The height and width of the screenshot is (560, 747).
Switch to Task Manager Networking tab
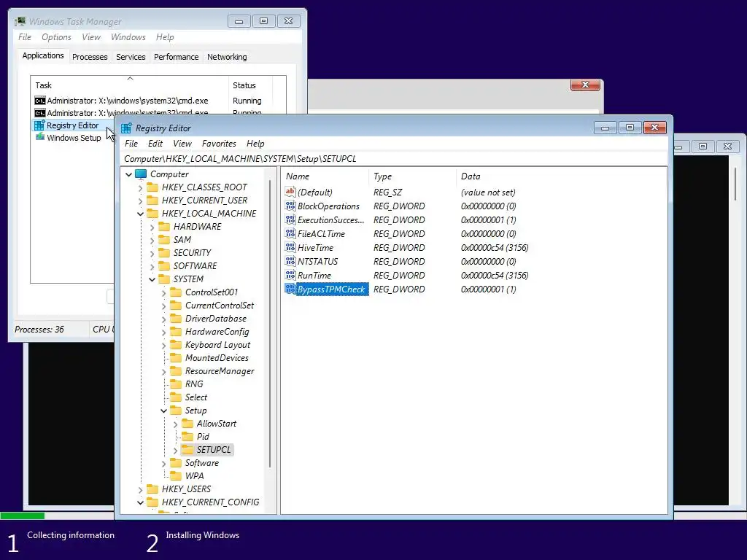tap(227, 57)
